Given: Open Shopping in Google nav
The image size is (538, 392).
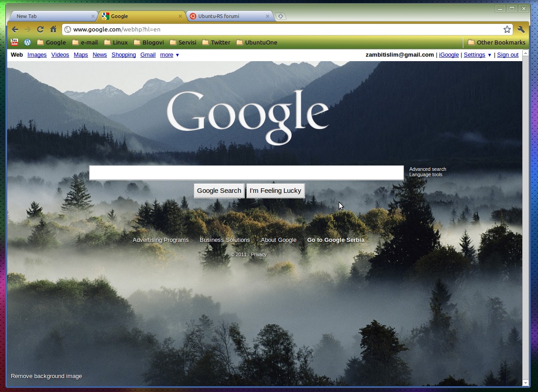Looking at the screenshot, I should pos(124,55).
